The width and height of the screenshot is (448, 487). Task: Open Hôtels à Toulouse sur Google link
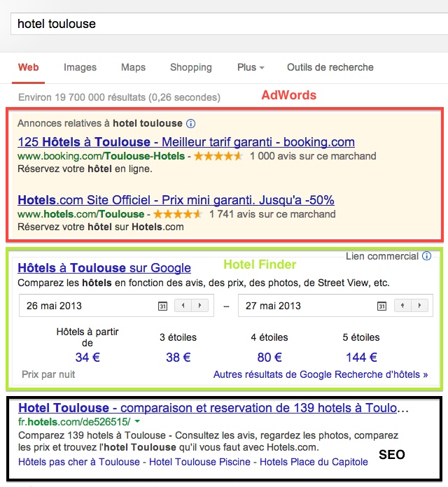point(104,268)
